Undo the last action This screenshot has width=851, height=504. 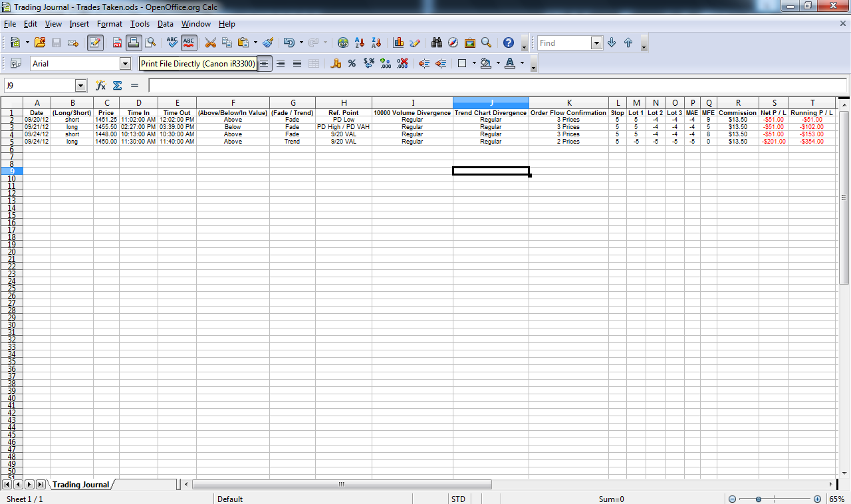tap(289, 43)
